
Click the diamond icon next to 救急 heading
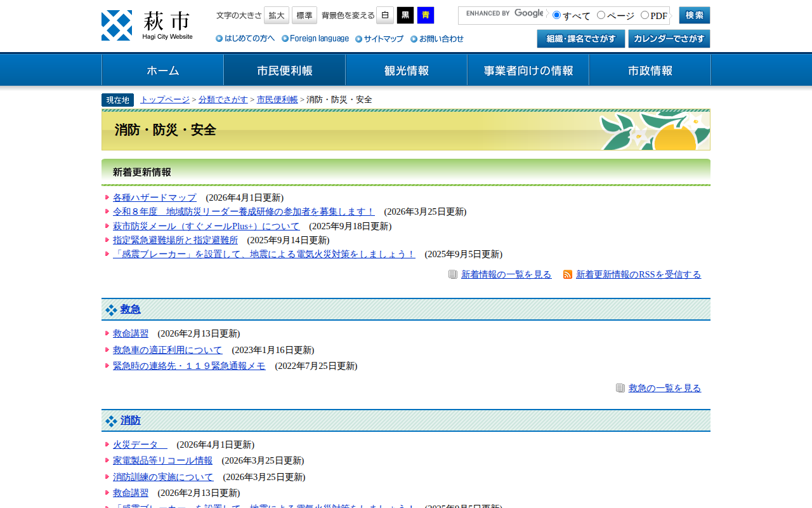click(x=111, y=310)
